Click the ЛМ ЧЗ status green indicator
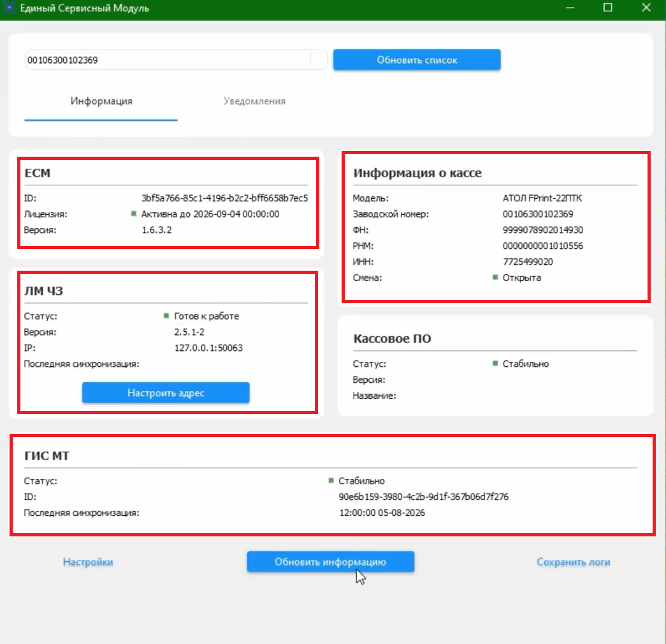The image size is (666, 644). pyautogui.click(x=166, y=316)
